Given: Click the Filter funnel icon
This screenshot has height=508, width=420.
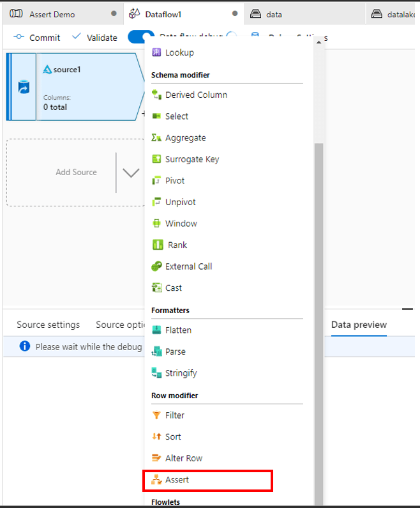Looking at the screenshot, I should coord(157,415).
